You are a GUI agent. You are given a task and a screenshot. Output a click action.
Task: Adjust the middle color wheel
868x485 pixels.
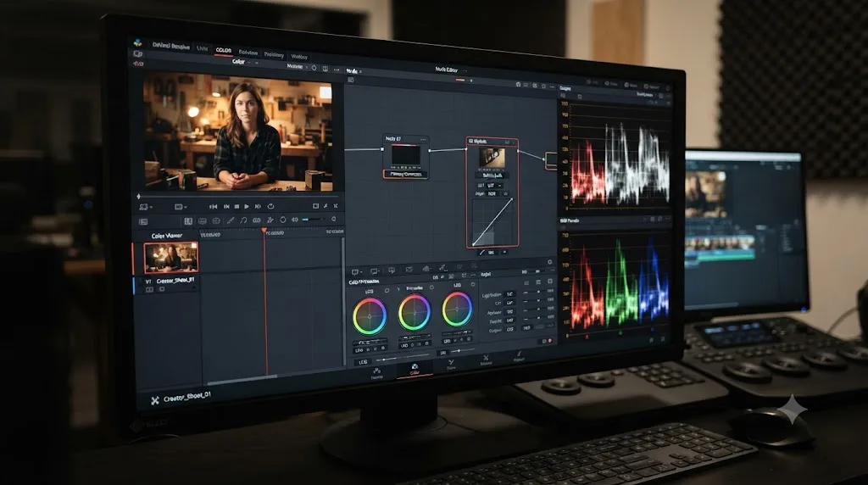pos(414,312)
